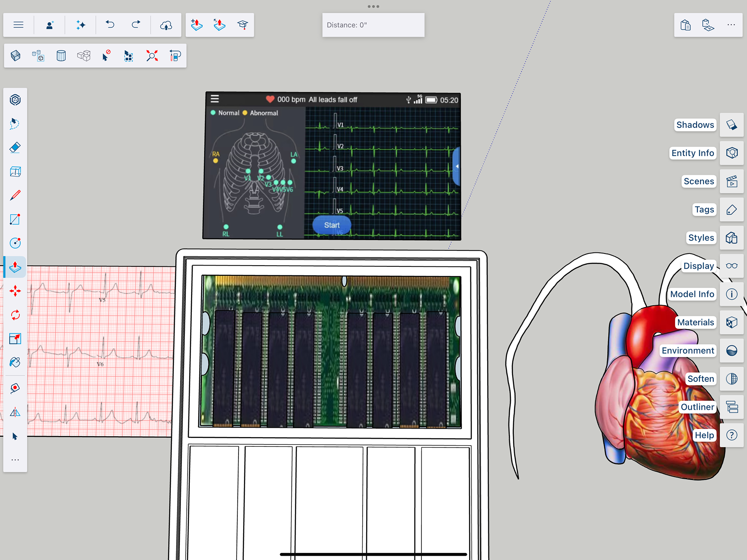Screen dimensions: 747x560
Task: Click the Orbit tool icon
Action: click(x=15, y=100)
